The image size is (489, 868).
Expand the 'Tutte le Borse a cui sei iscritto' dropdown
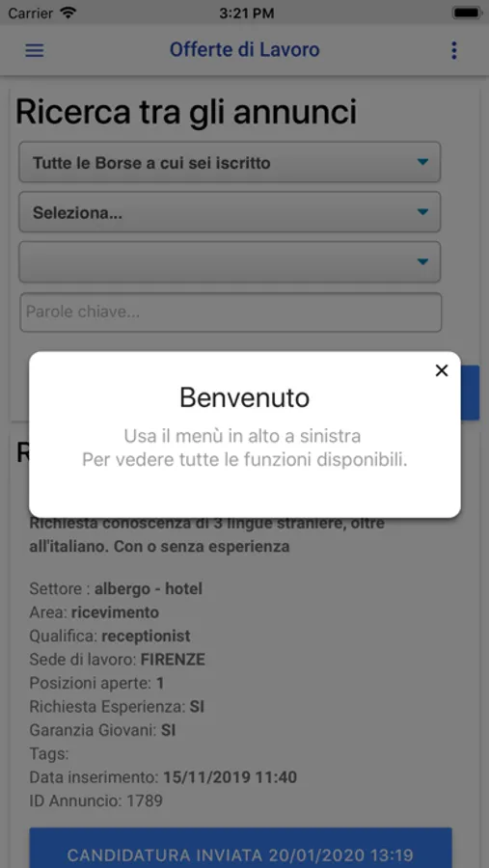[230, 162]
